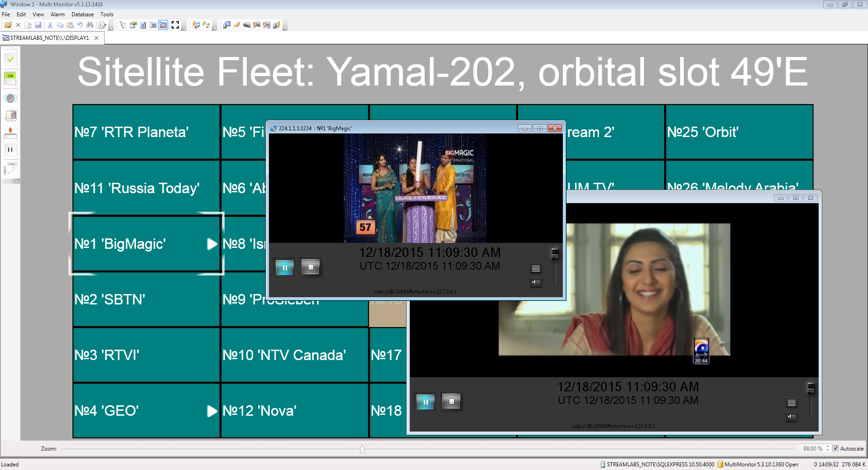Image resolution: width=868 pixels, height=470 pixels.
Task: Mute audio in the GEO player window
Action: 791,417
